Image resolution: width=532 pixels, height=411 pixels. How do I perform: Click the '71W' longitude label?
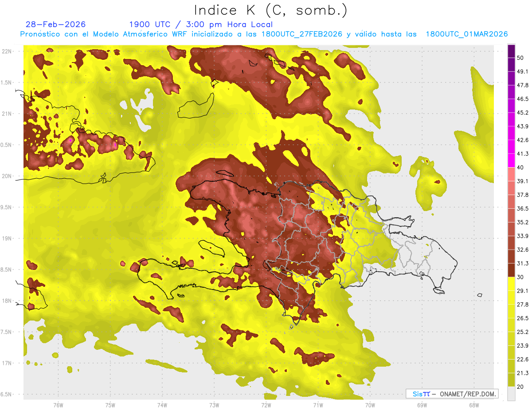pyautogui.click(x=318, y=405)
